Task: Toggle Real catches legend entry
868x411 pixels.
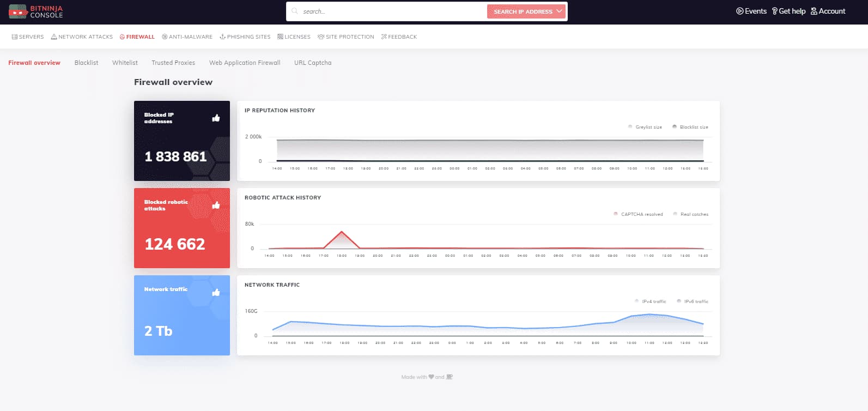Action: 690,214
